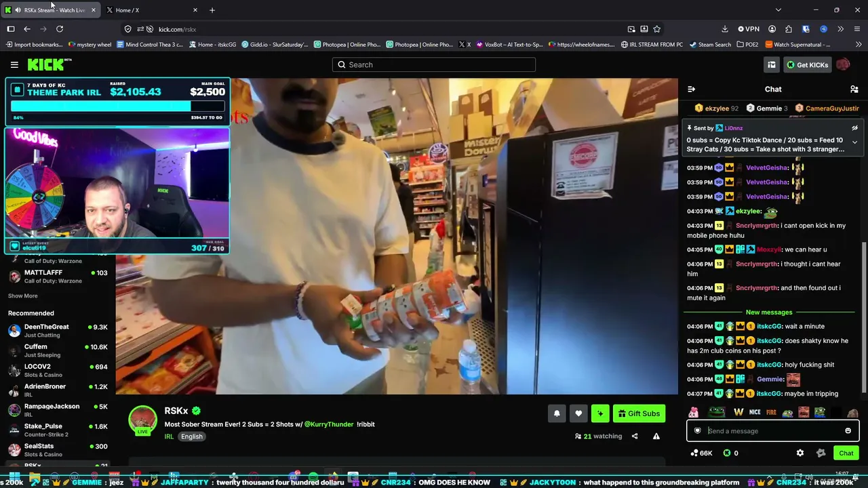
Task: Select the RSKx Stream browser tab
Action: (x=50, y=10)
